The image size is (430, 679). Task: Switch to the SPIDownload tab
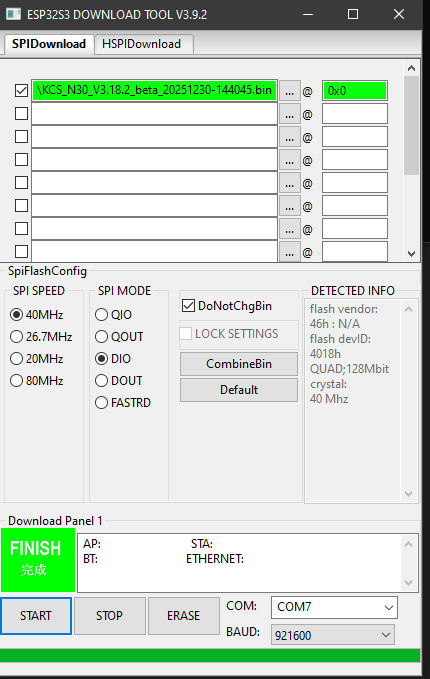pyautogui.click(x=49, y=44)
